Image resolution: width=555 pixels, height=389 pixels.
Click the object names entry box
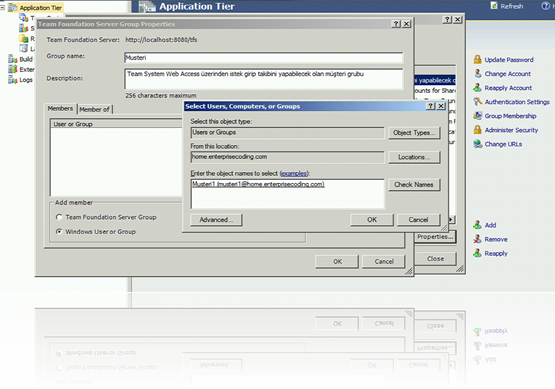click(287, 194)
